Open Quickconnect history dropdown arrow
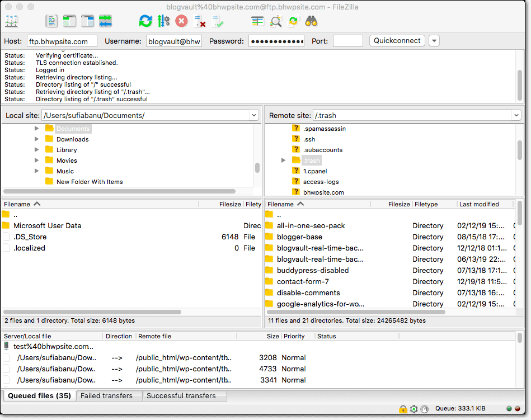This screenshot has height=420, width=531. coord(434,41)
